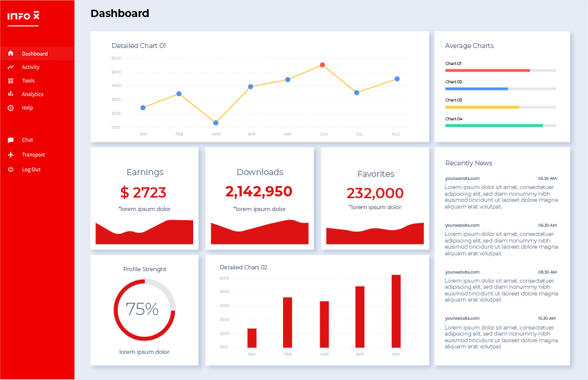The width and height of the screenshot is (588, 380).
Task: Click the Chart 04 label
Action: click(x=454, y=119)
